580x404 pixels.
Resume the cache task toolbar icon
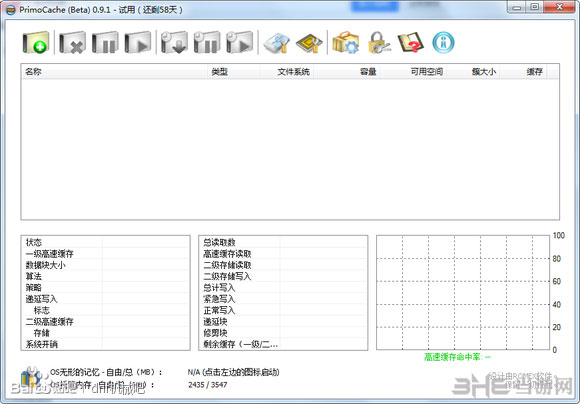(138, 43)
